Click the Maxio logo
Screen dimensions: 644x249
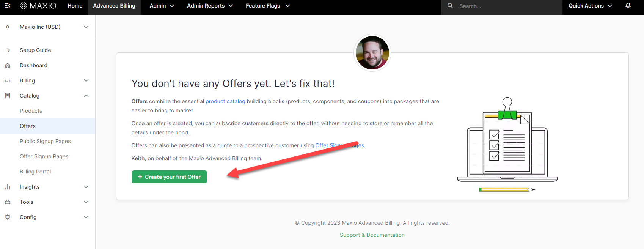pos(38,6)
